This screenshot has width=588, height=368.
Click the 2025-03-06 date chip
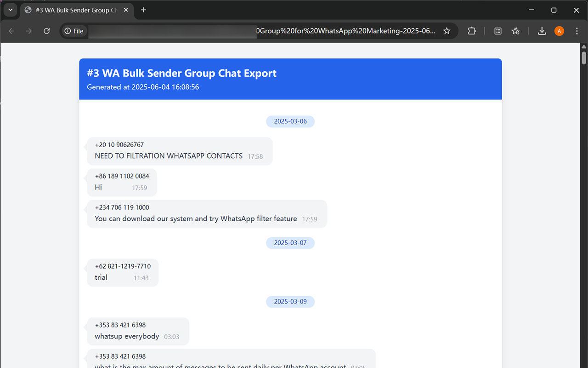[290, 121]
